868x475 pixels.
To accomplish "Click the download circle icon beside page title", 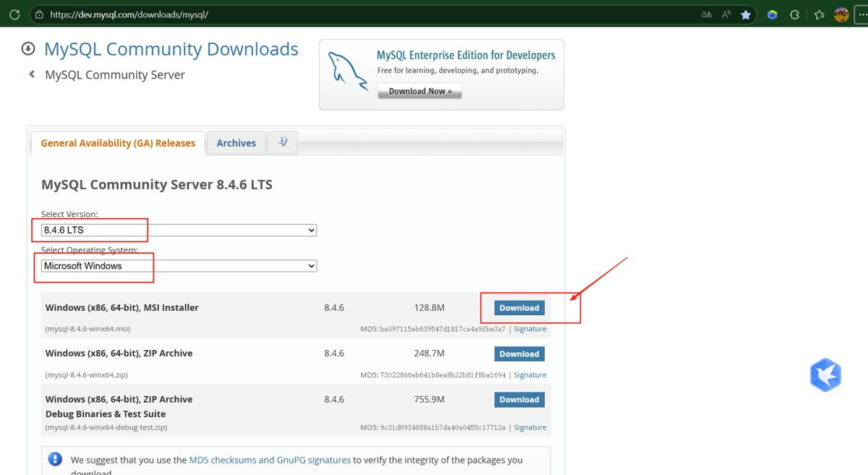I will click(28, 49).
